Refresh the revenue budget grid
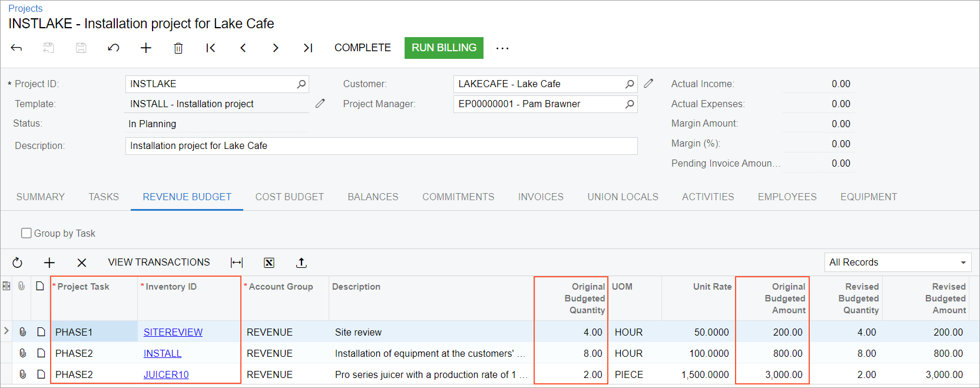This screenshot has height=388, width=980. coord(17,263)
